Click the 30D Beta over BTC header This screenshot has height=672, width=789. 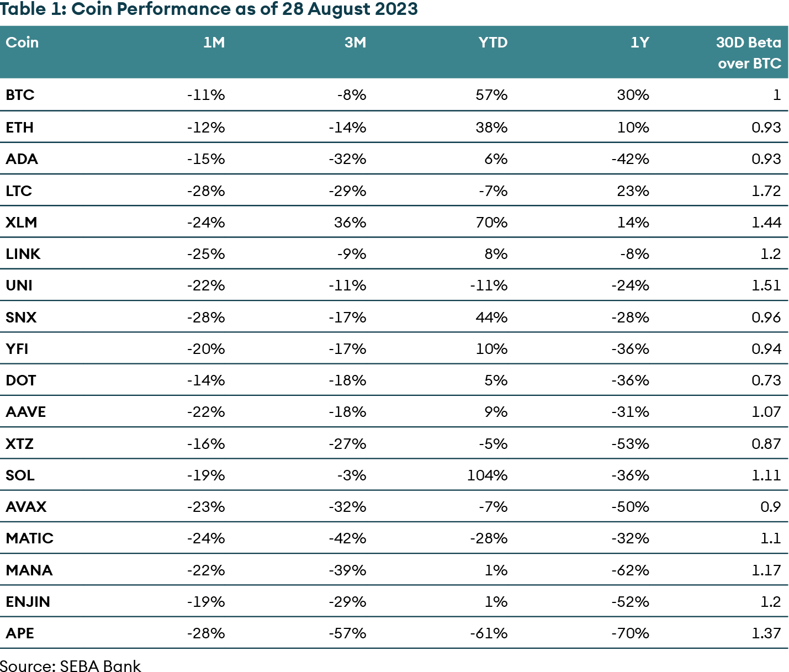(748, 53)
